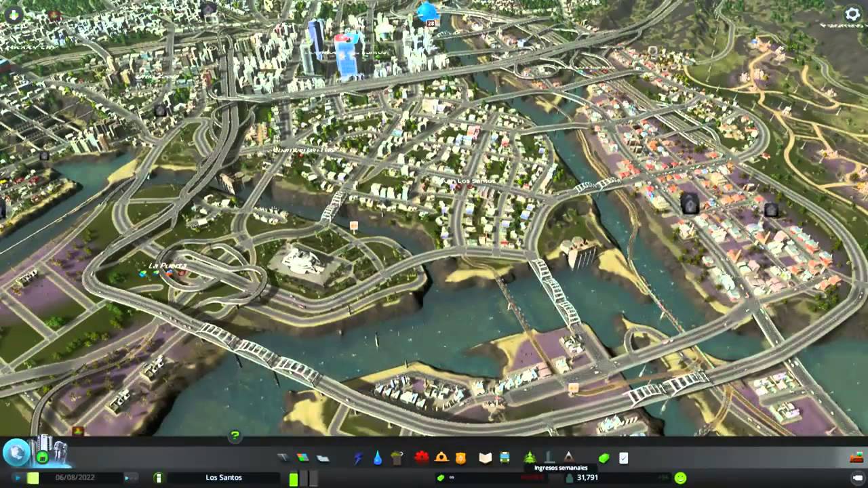
Task: Open the Police services menu
Action: tap(461, 458)
